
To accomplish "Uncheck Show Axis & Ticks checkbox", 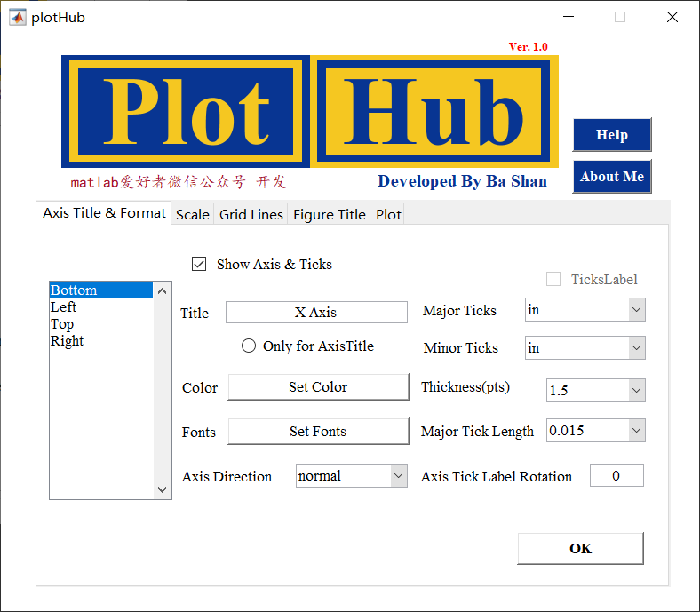I will click(199, 264).
